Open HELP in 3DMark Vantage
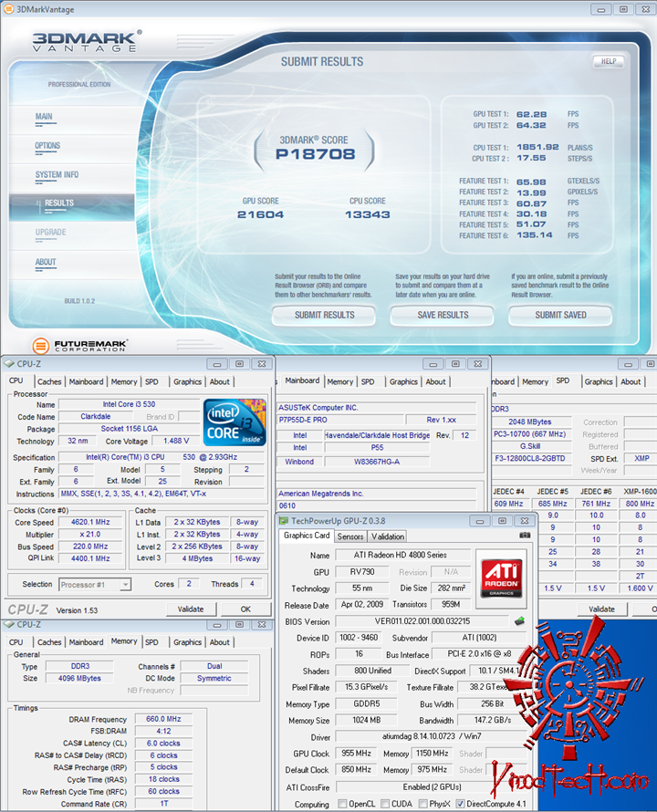The image size is (657, 812). pyautogui.click(x=609, y=61)
